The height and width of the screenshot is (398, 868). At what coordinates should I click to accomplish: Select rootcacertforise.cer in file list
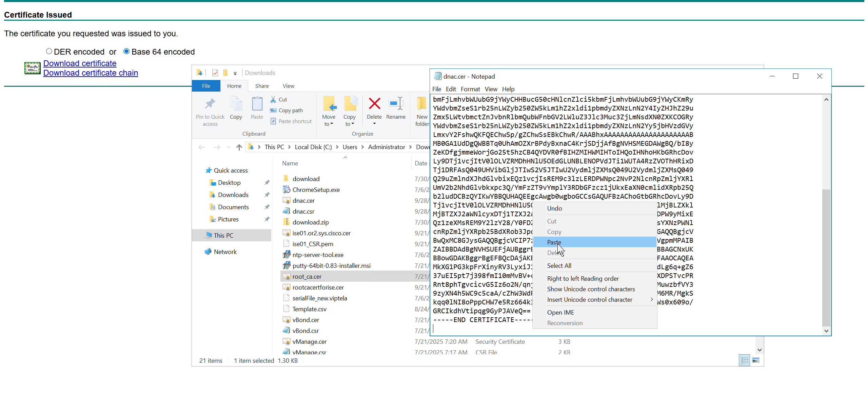pos(318,287)
